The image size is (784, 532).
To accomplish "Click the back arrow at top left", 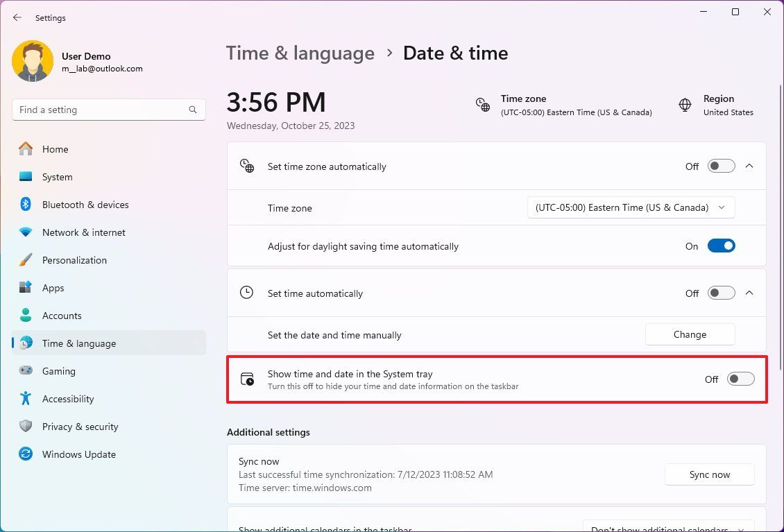I will (17, 17).
